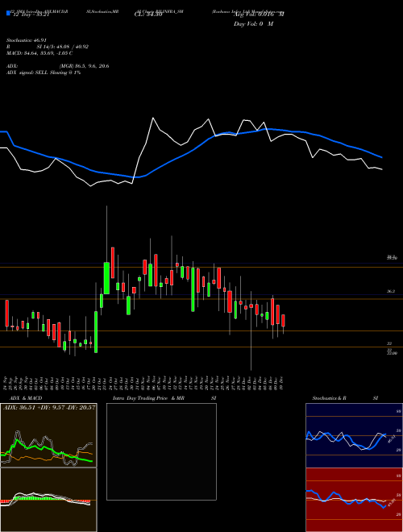
Task: Click the 'CL: 34.30' closing price text
Action: [x=148, y=15]
